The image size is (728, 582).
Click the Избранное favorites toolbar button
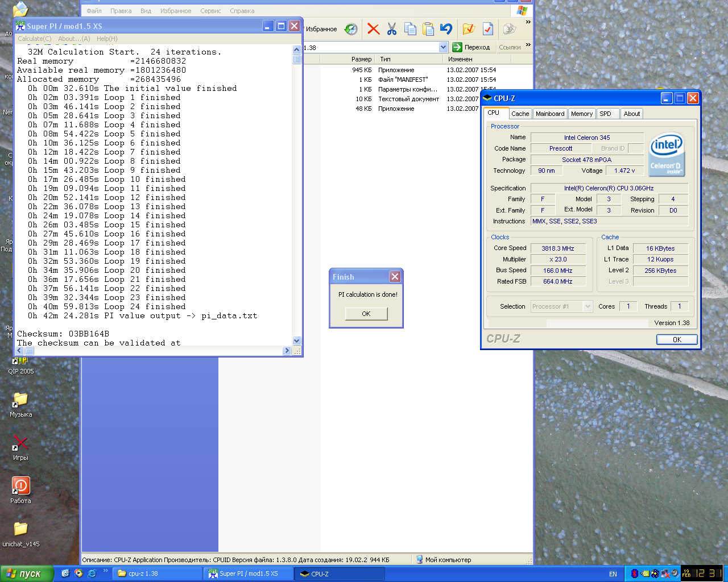click(321, 29)
